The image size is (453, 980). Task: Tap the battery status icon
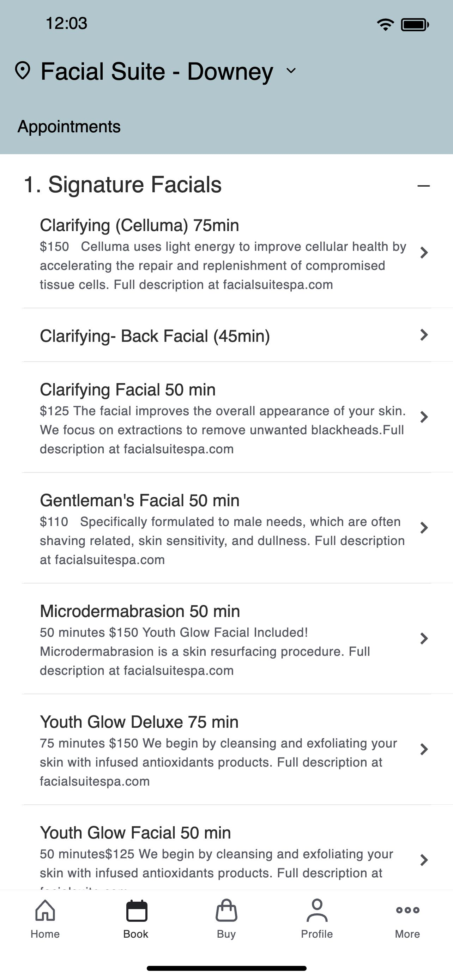(x=415, y=25)
